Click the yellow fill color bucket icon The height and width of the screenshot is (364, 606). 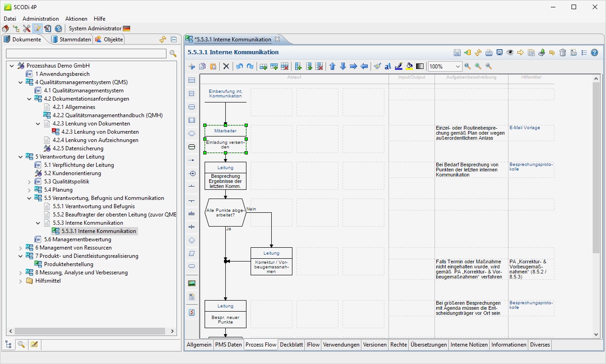(x=409, y=66)
